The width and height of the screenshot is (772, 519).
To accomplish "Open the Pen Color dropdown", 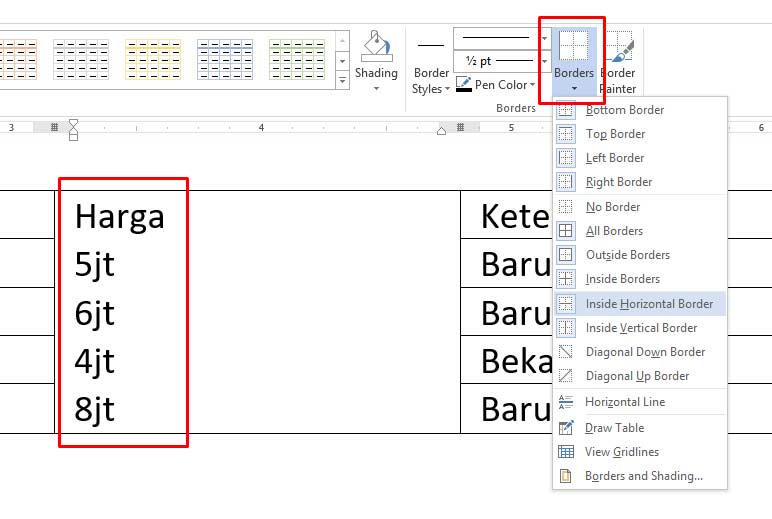I will click(x=532, y=85).
